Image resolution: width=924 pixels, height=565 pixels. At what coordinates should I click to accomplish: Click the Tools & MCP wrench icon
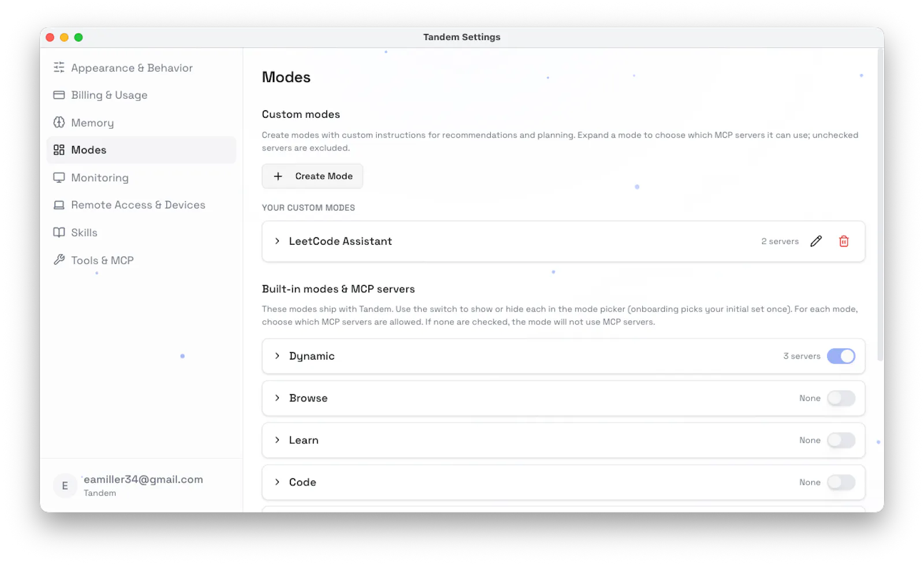click(x=59, y=260)
